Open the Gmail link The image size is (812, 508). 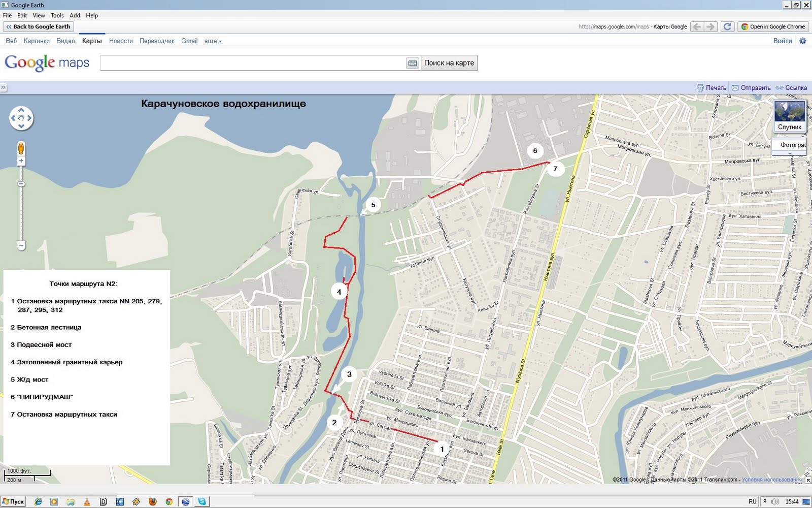point(189,41)
